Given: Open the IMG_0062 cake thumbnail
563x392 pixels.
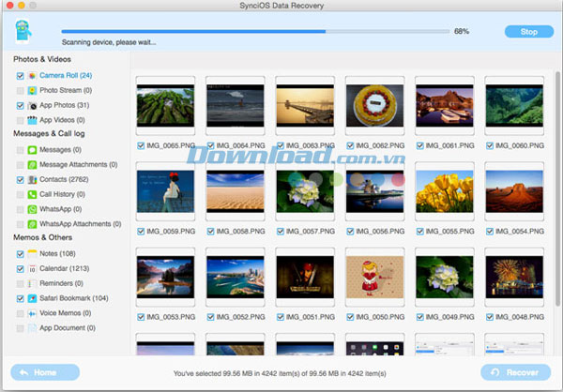Looking at the screenshot, I should pyautogui.click(x=374, y=106).
